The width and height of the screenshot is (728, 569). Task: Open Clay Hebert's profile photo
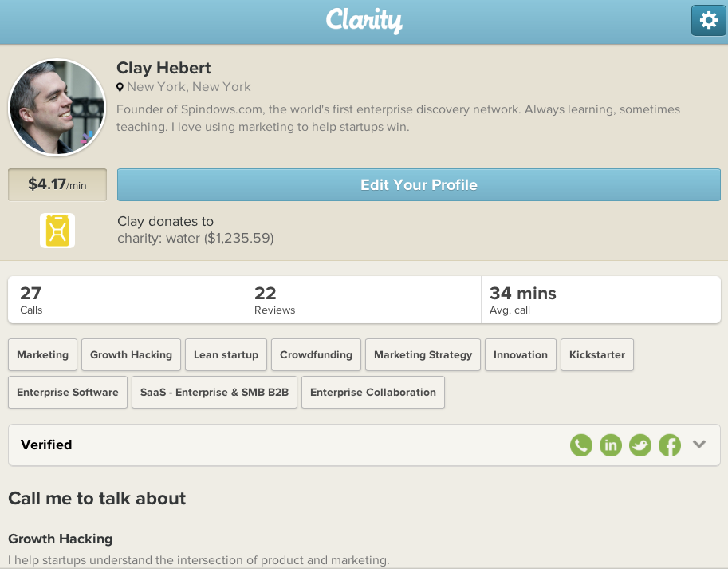pyautogui.click(x=57, y=107)
